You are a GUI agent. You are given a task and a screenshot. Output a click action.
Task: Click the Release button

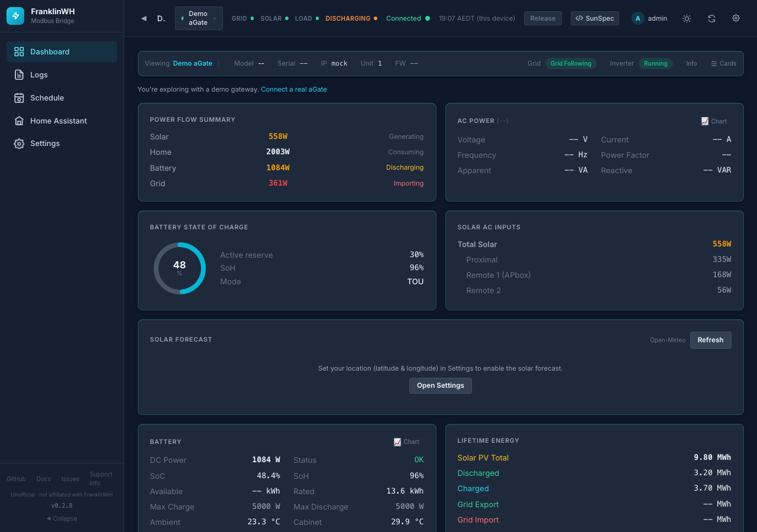[543, 18]
